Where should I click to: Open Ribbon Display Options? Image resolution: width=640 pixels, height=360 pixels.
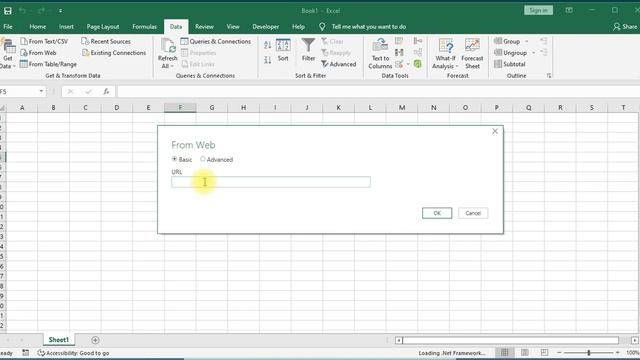pyautogui.click(x=569, y=10)
